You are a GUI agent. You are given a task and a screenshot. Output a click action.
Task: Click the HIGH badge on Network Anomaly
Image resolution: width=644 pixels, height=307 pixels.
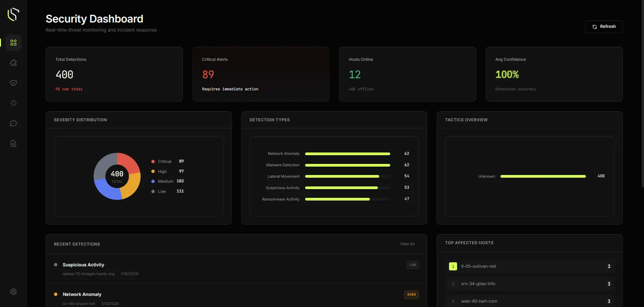point(411,295)
